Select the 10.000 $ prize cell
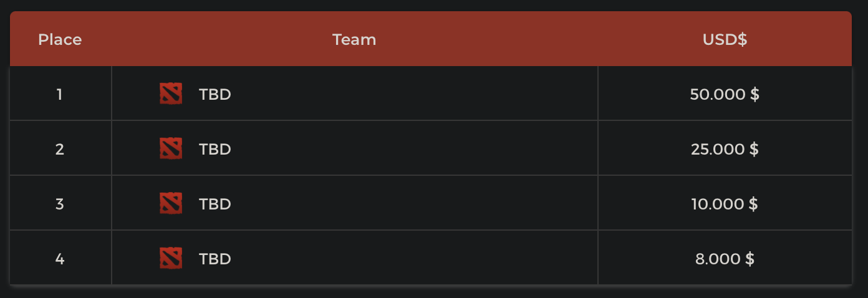This screenshot has height=298, width=868. point(725,204)
